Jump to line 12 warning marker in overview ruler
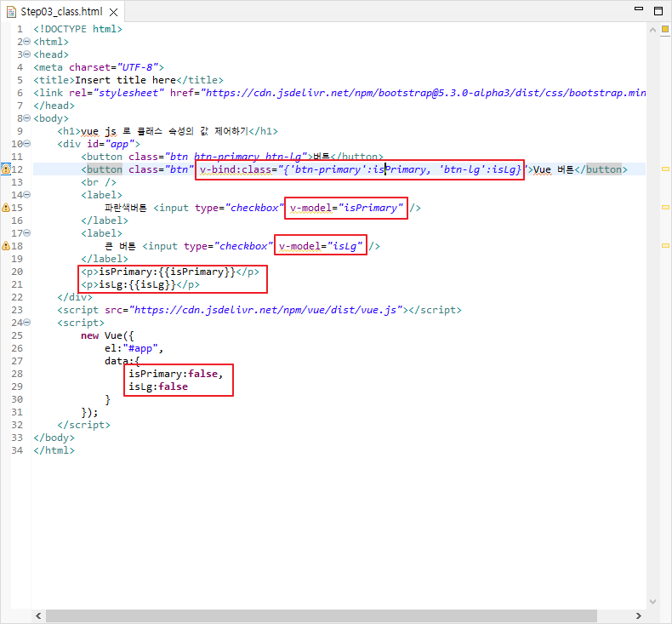The height and width of the screenshot is (624, 672). (x=665, y=169)
